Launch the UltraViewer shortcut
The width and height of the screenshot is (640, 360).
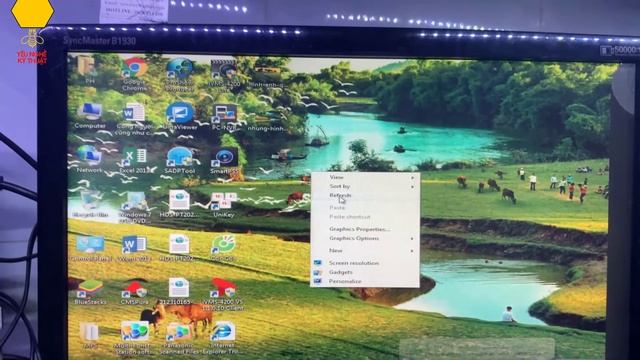[180, 116]
